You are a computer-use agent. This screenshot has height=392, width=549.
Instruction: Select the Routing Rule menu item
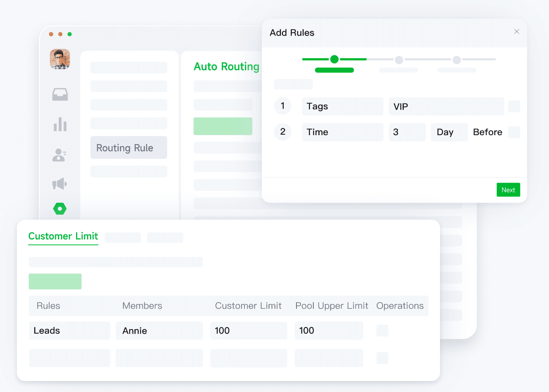tap(128, 148)
